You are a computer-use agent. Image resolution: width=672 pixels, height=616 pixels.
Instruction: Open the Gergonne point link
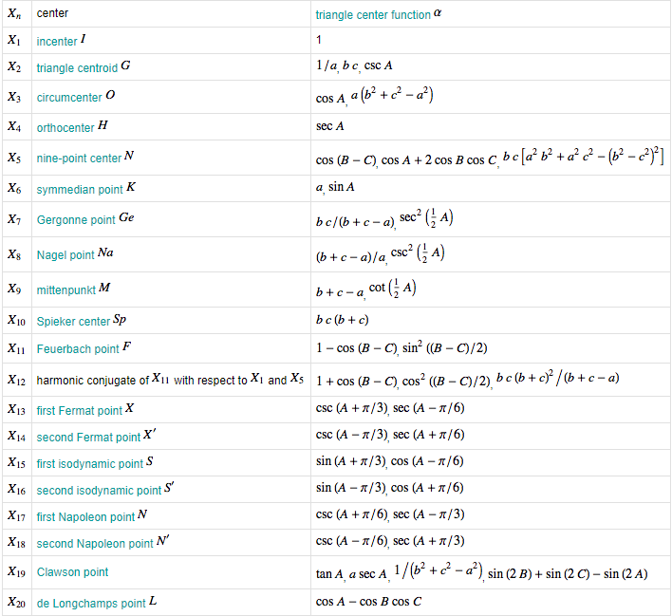pos(76,220)
